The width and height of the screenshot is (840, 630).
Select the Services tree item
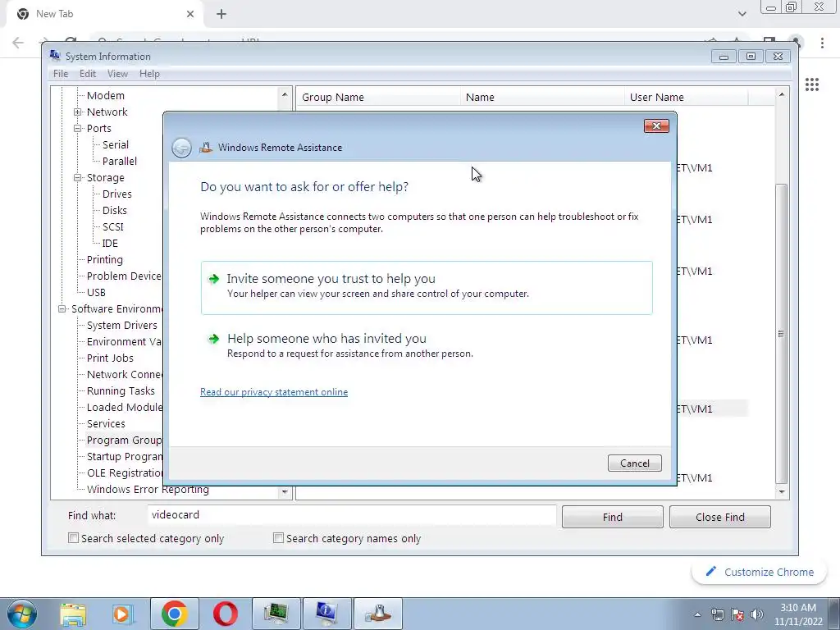[x=106, y=424]
